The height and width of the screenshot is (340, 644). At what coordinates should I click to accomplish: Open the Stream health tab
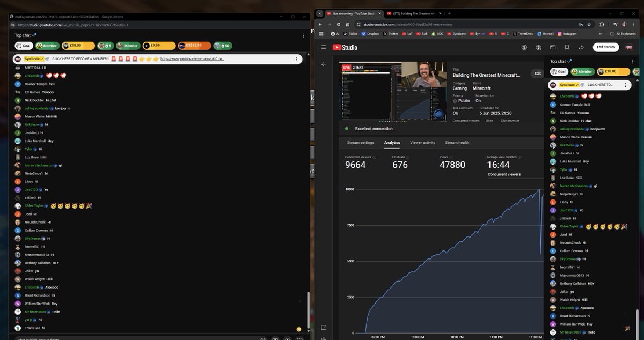click(457, 143)
